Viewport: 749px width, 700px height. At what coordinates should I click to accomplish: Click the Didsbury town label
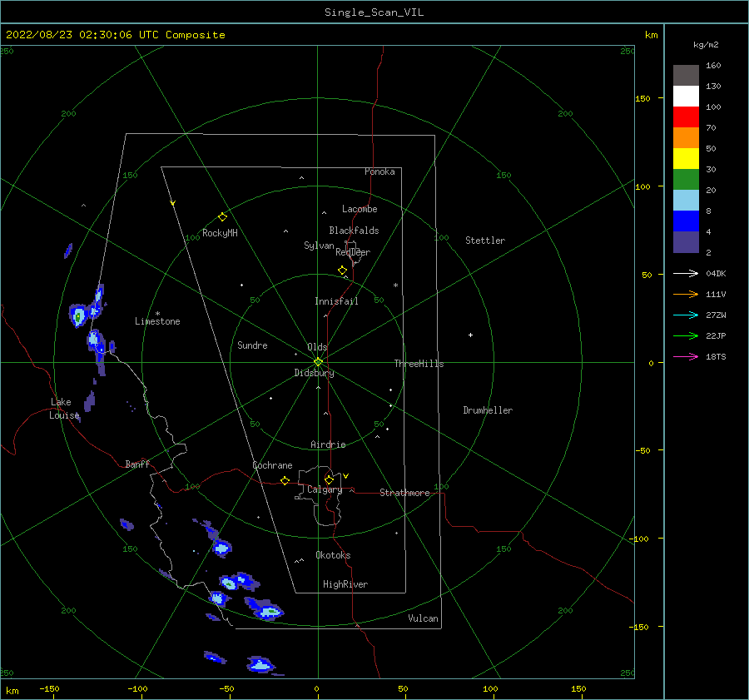(x=314, y=373)
